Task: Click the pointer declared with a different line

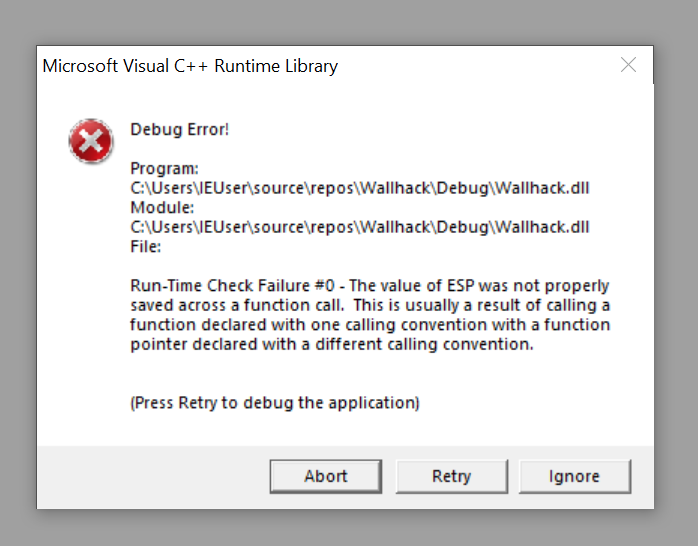Action: (332, 344)
